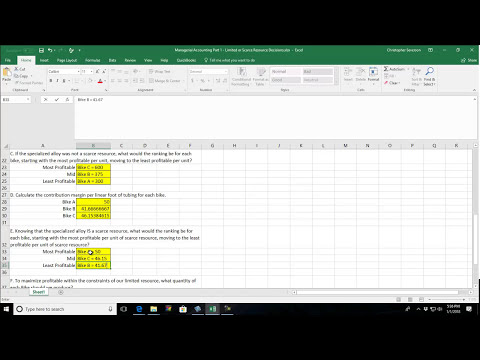Click the zoom slider in the status bar

tap(447, 299)
